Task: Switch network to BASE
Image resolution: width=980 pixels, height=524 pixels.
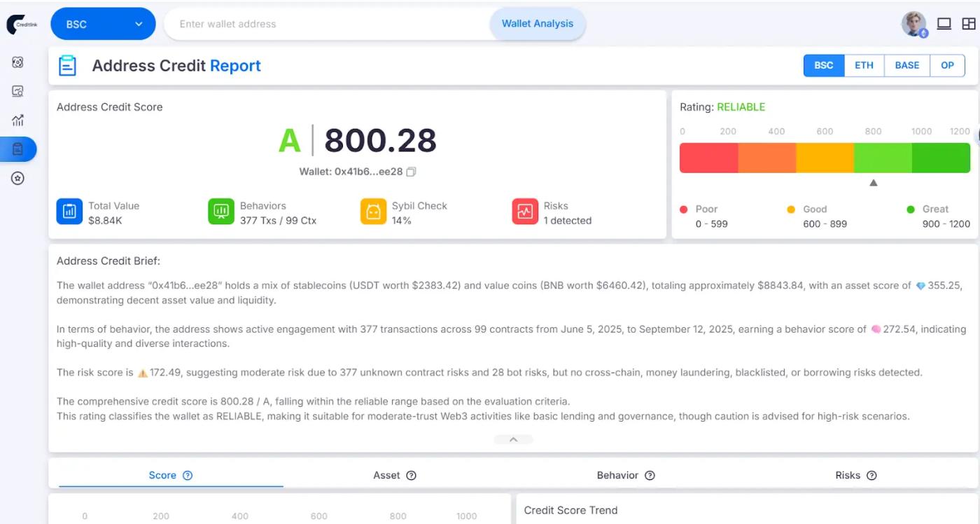Action: [906, 65]
